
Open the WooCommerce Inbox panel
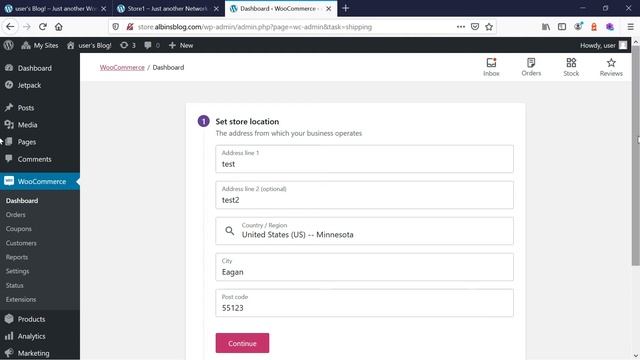(x=491, y=67)
